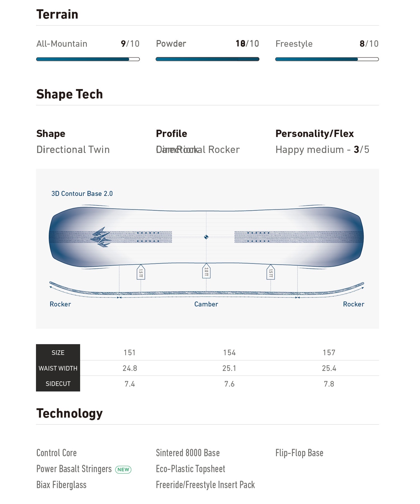This screenshot has height=504, width=420.
Task: Click the right 1.5 TT marker tag
Action: [x=270, y=272]
